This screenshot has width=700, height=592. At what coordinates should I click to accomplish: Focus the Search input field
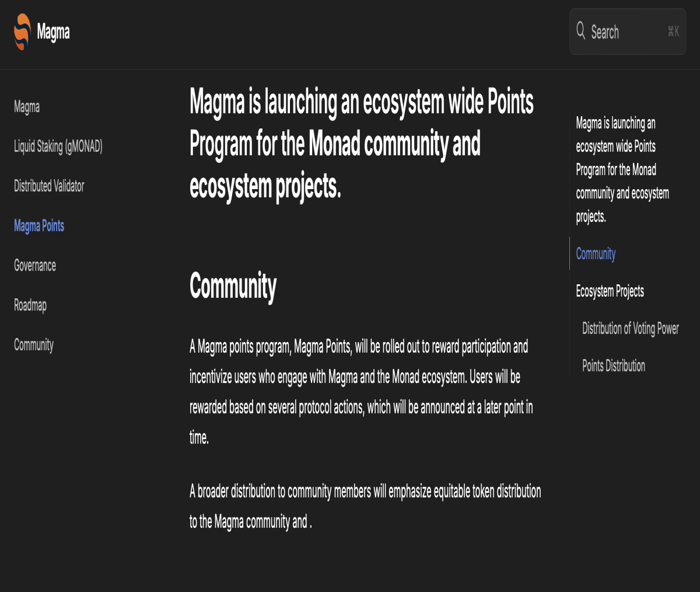click(x=628, y=32)
